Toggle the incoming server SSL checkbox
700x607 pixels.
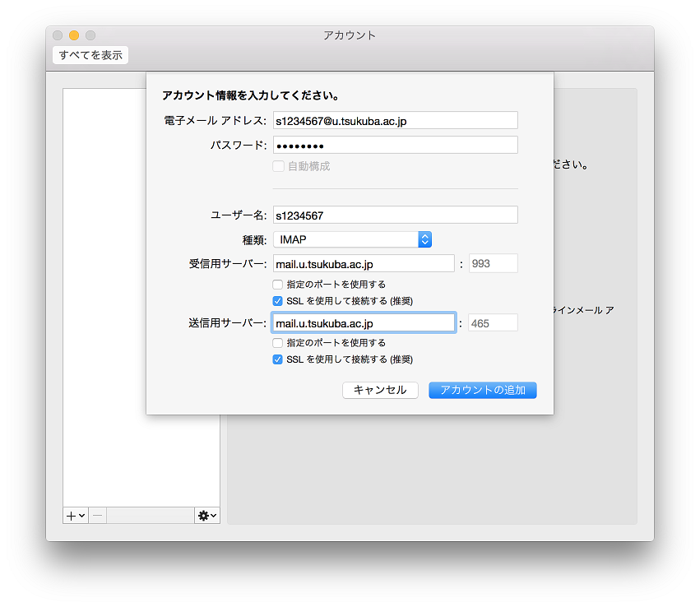point(278,301)
